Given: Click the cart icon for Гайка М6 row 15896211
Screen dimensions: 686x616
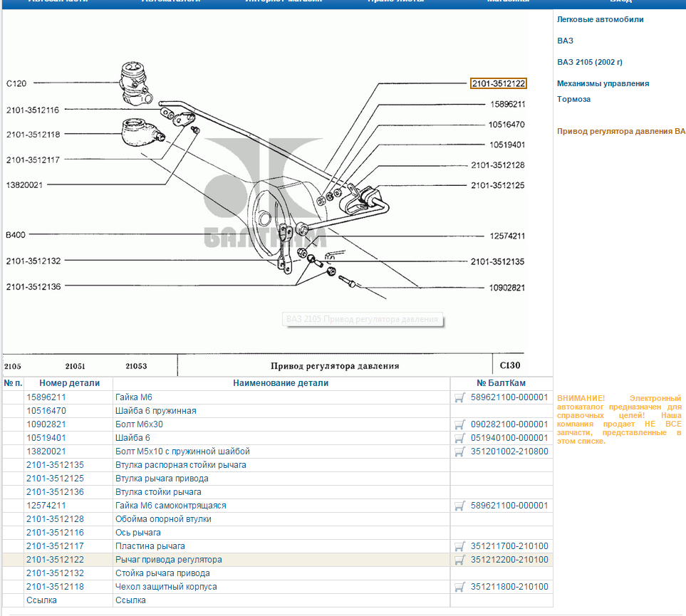Looking at the screenshot, I should click(x=459, y=397).
